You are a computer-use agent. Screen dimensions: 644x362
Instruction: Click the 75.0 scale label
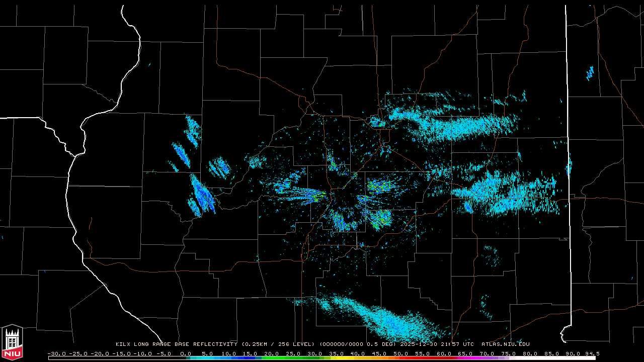pos(508,353)
